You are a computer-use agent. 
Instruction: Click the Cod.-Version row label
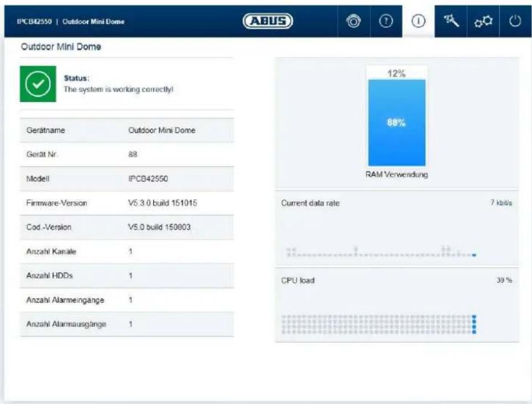click(x=49, y=227)
